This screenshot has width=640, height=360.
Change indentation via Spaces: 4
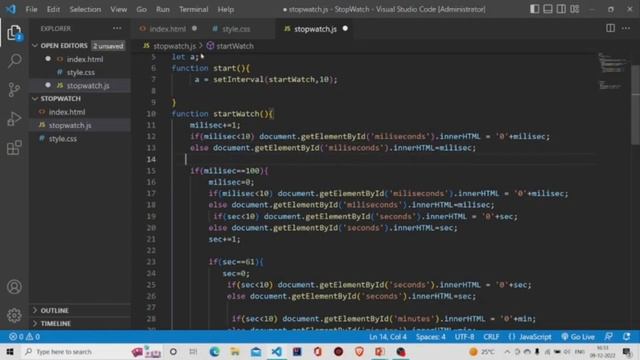(x=431, y=337)
